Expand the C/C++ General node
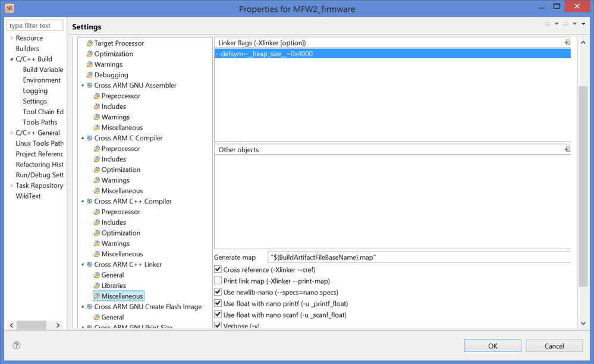The width and height of the screenshot is (594, 364). click(11, 133)
